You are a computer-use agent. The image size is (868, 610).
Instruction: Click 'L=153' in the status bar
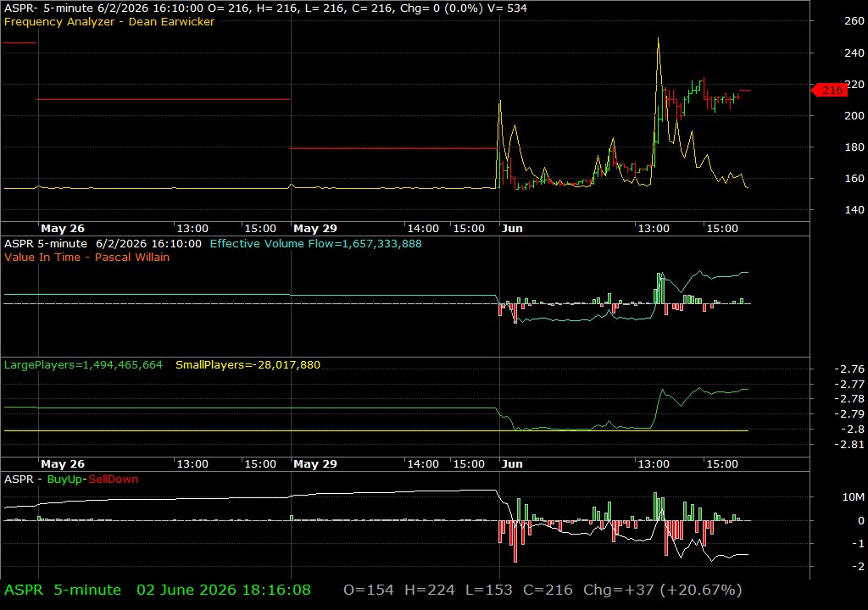pyautogui.click(x=489, y=590)
